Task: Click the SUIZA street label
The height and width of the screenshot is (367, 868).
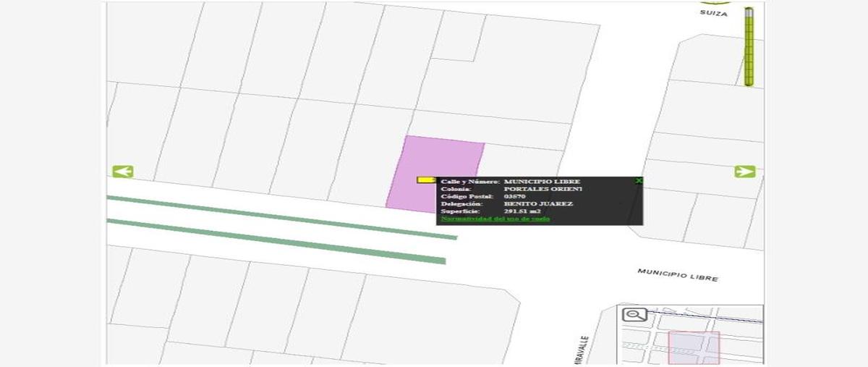Action: (713, 13)
